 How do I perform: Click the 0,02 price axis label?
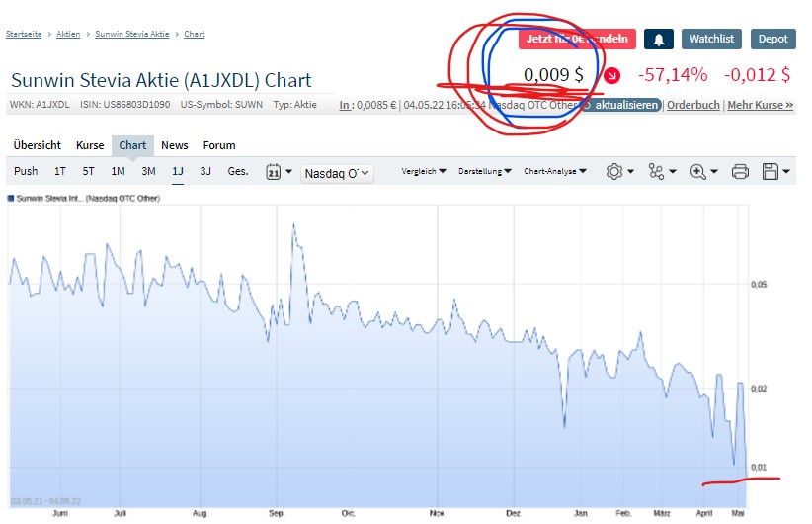pyautogui.click(x=759, y=389)
